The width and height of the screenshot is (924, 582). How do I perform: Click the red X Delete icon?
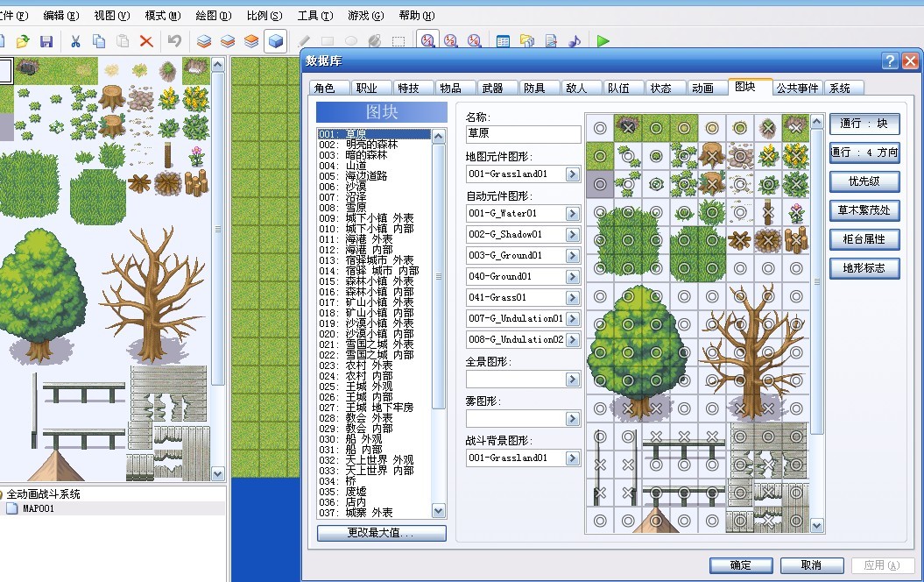pos(146,41)
